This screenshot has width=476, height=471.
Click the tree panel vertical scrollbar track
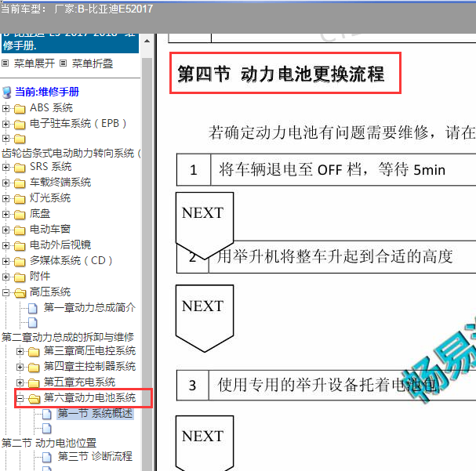pos(147,263)
